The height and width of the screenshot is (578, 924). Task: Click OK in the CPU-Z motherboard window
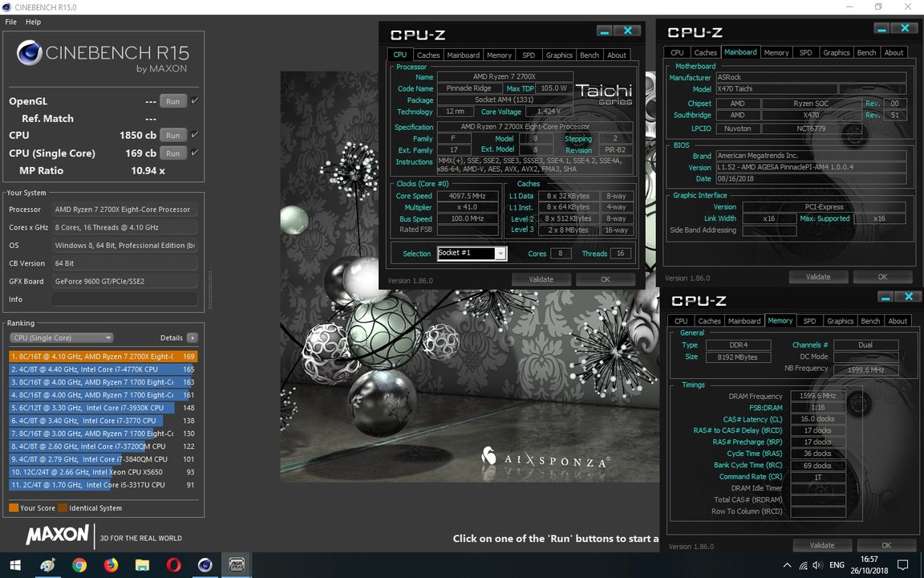coord(882,277)
